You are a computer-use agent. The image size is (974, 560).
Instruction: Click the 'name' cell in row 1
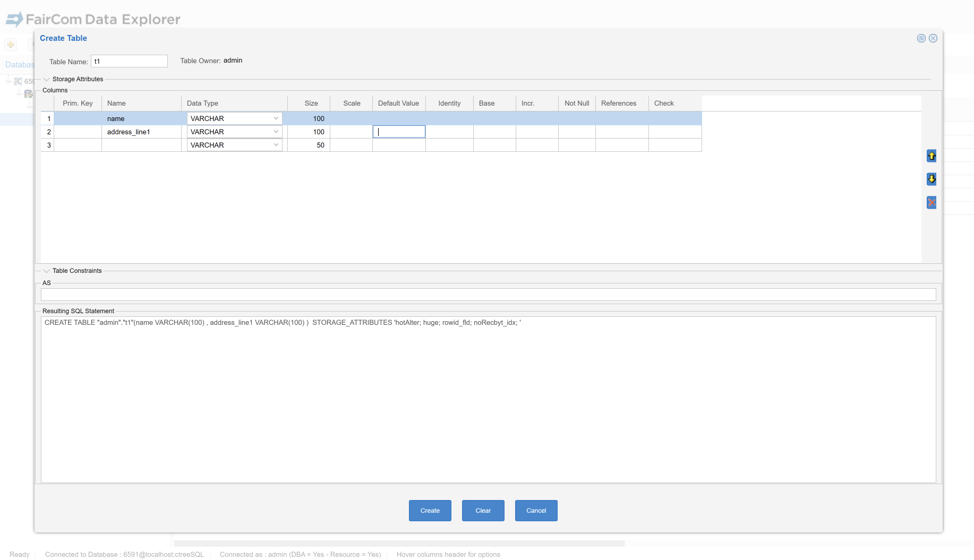coord(141,118)
